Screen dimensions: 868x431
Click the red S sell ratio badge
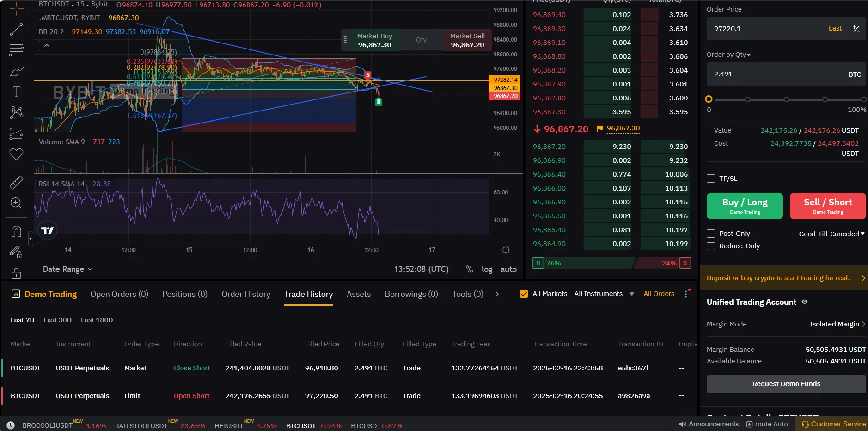tap(685, 263)
